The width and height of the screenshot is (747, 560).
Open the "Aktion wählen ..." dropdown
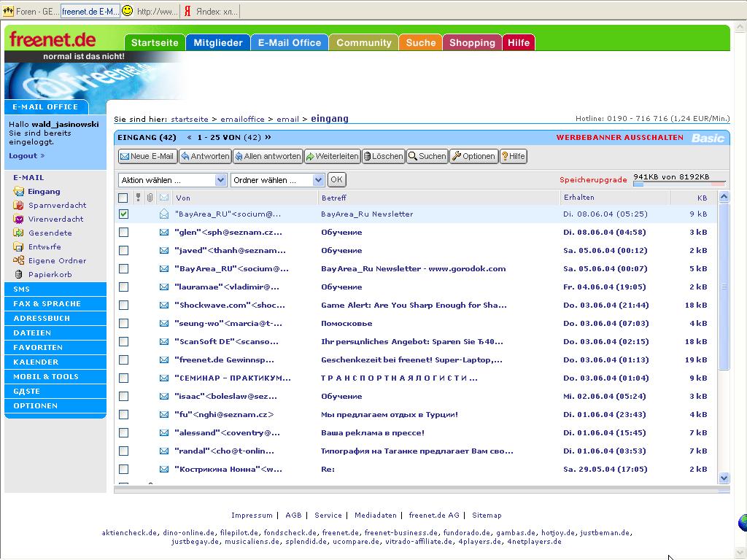click(172, 180)
